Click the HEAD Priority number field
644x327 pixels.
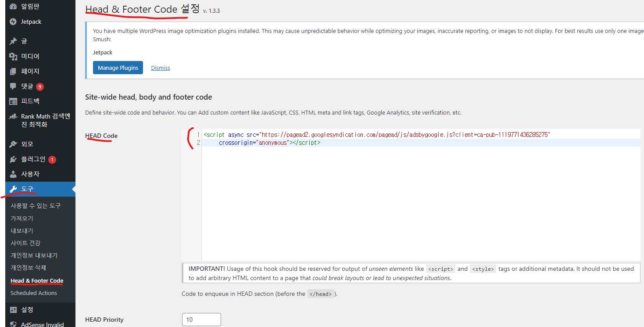coord(201,320)
